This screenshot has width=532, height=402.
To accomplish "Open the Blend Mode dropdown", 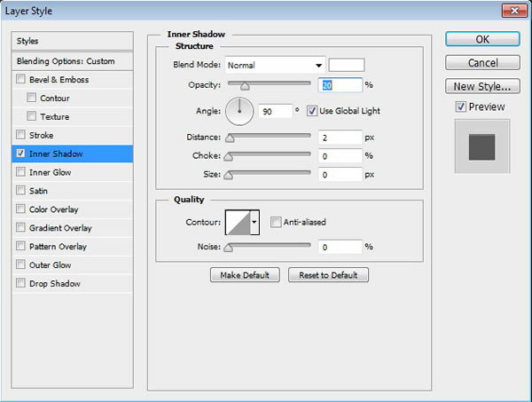I will (x=275, y=65).
